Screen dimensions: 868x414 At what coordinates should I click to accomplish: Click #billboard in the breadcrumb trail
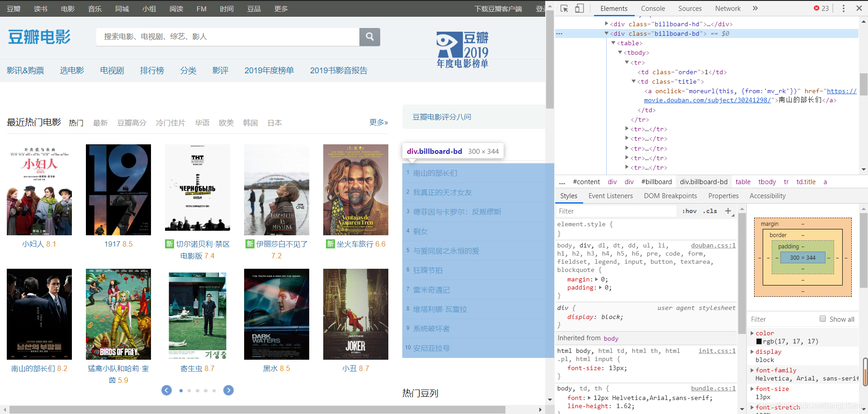(656, 182)
